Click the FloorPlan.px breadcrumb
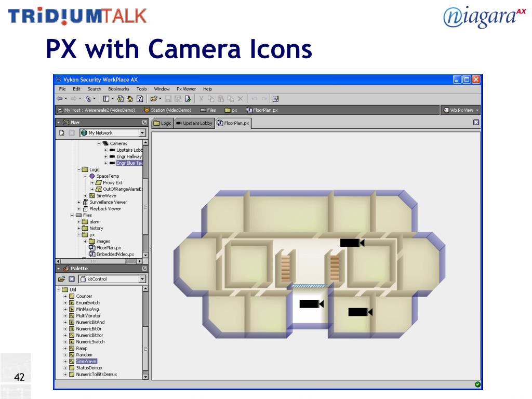Image resolution: width=532 pixels, height=399 pixels. [x=262, y=110]
